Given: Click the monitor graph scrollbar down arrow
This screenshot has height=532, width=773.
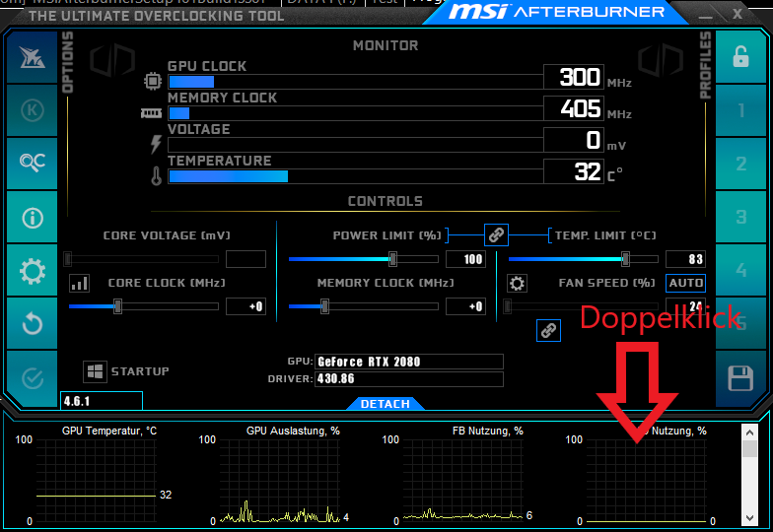Looking at the screenshot, I should click(x=749, y=518).
